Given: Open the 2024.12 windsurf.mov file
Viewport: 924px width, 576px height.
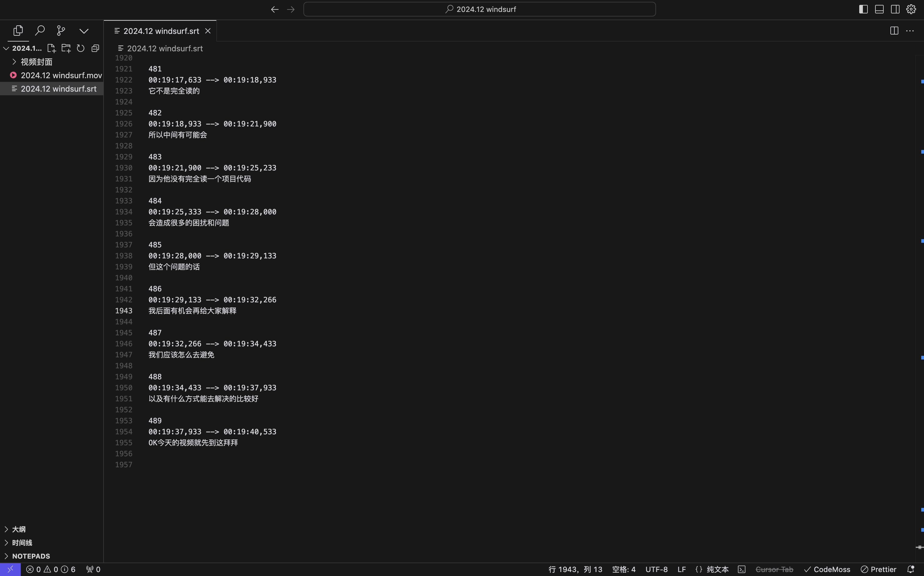Looking at the screenshot, I should 61,75.
